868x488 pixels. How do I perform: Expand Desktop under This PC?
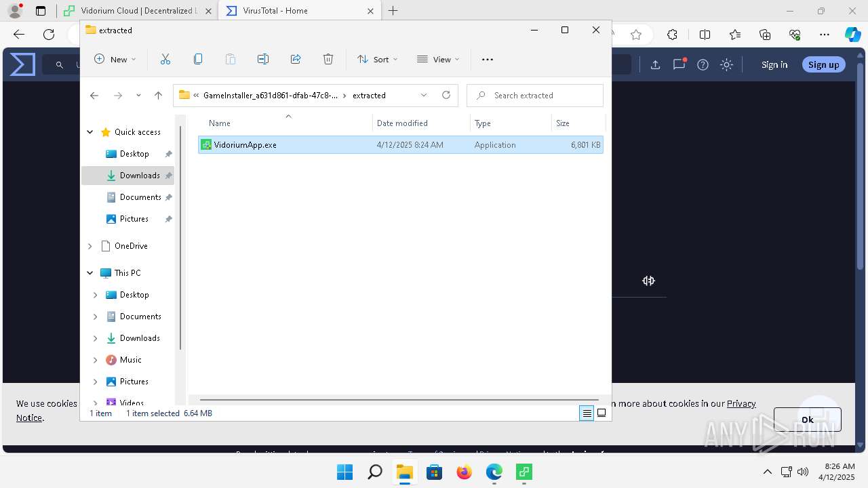(x=96, y=295)
